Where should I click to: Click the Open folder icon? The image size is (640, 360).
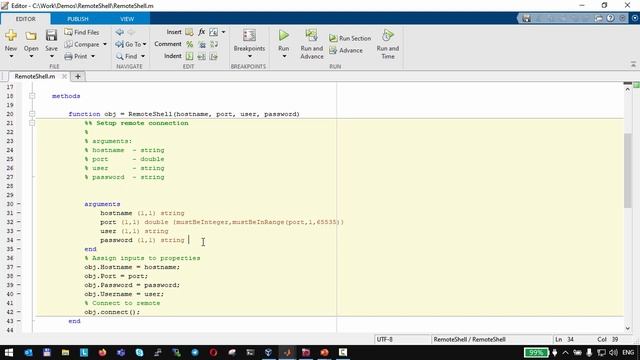[x=31, y=36]
